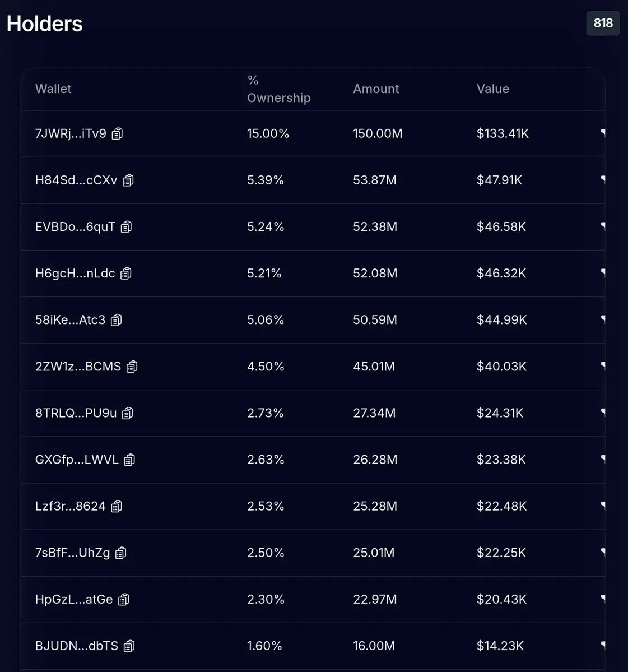Copy wallet address EVBDo...6quT
628x672 pixels.
(127, 227)
